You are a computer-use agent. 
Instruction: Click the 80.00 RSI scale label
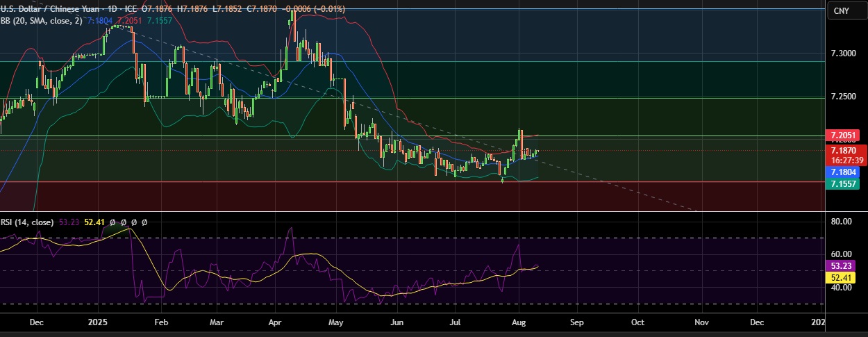click(842, 222)
